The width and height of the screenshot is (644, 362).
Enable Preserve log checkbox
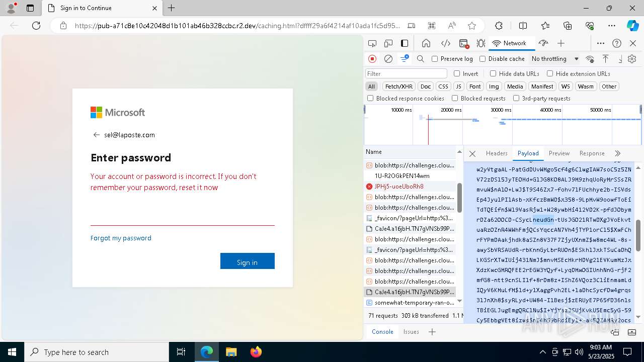point(435,59)
